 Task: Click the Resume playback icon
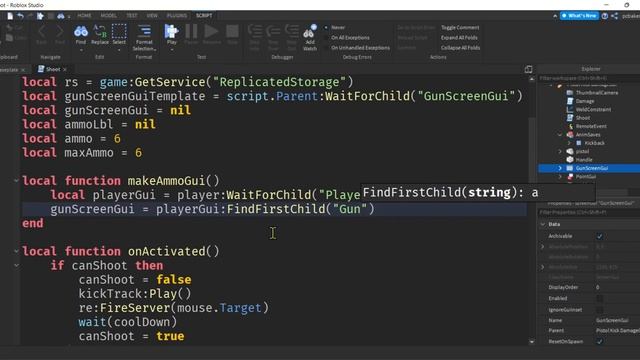(x=211, y=31)
